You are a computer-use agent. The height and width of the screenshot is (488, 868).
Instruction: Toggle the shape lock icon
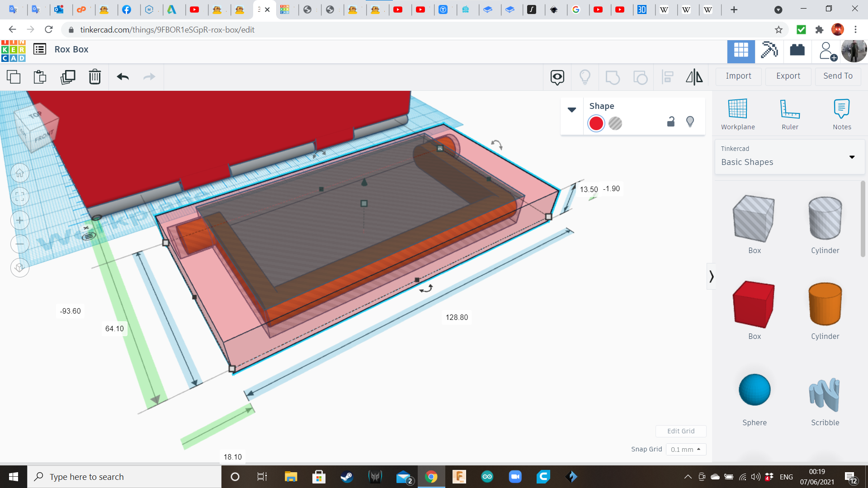[671, 122]
